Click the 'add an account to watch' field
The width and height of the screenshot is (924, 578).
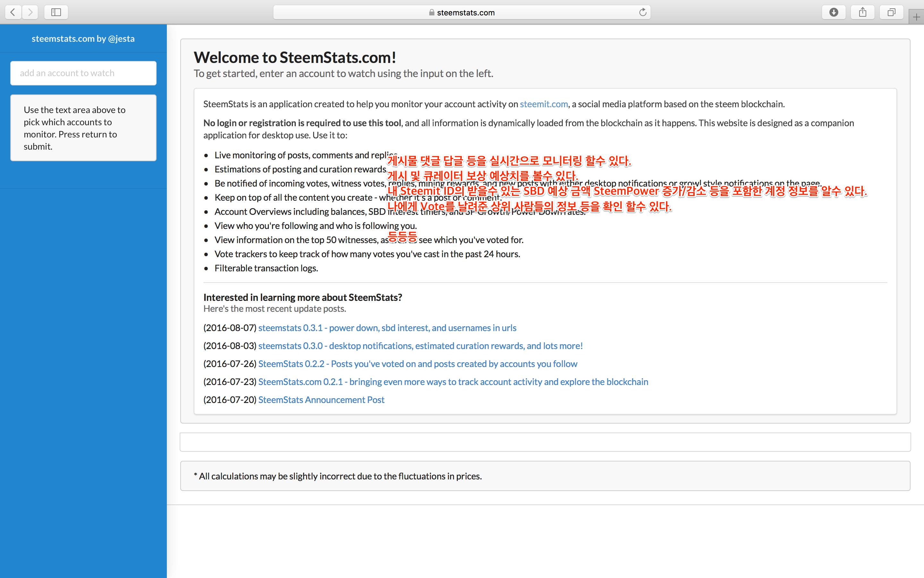[83, 73]
